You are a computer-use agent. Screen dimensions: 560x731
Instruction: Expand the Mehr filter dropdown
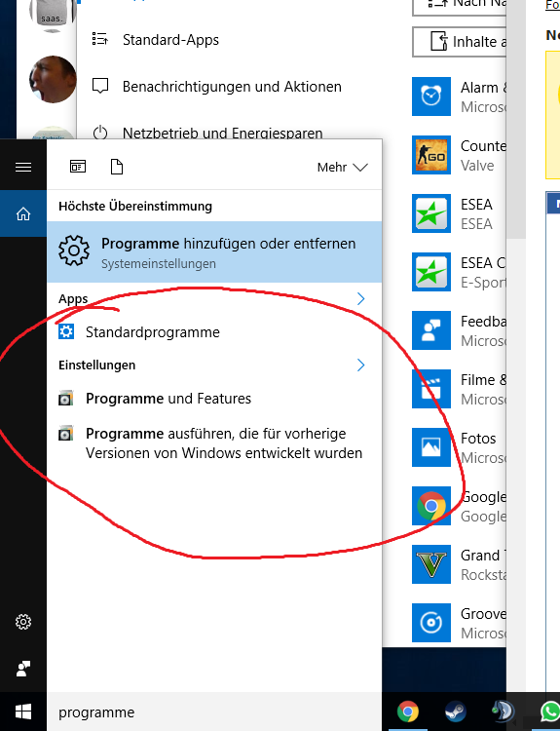tap(342, 167)
